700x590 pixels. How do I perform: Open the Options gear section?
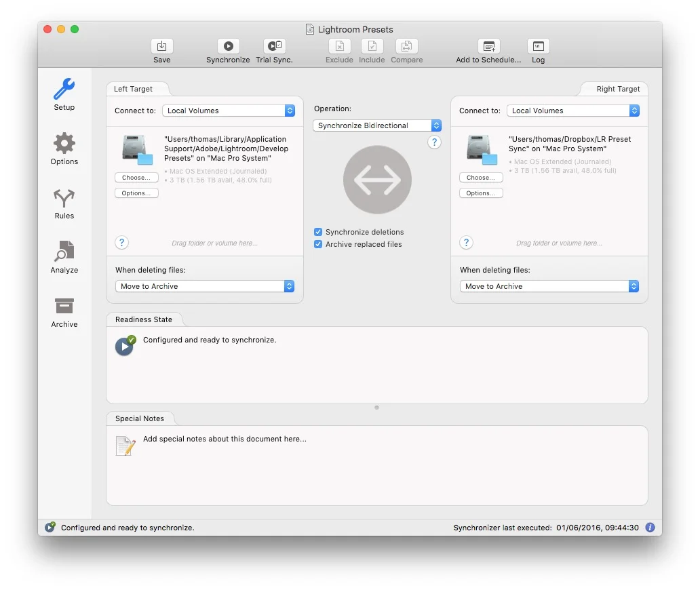tap(64, 149)
